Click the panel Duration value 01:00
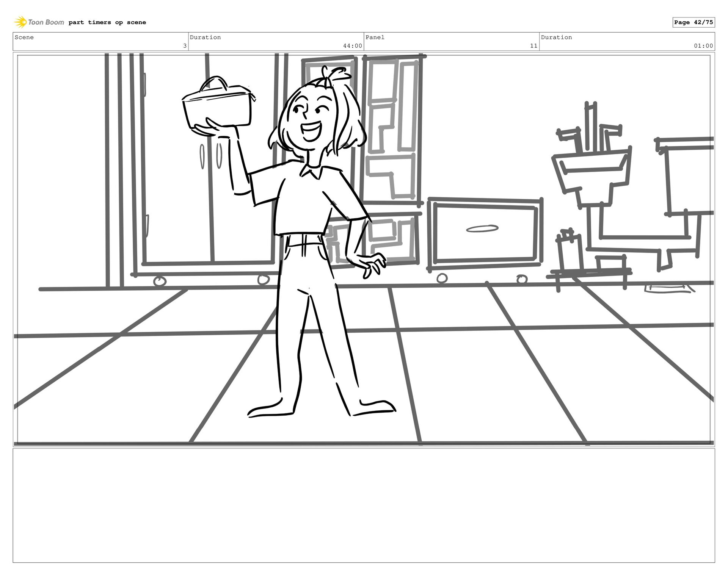 click(x=703, y=46)
